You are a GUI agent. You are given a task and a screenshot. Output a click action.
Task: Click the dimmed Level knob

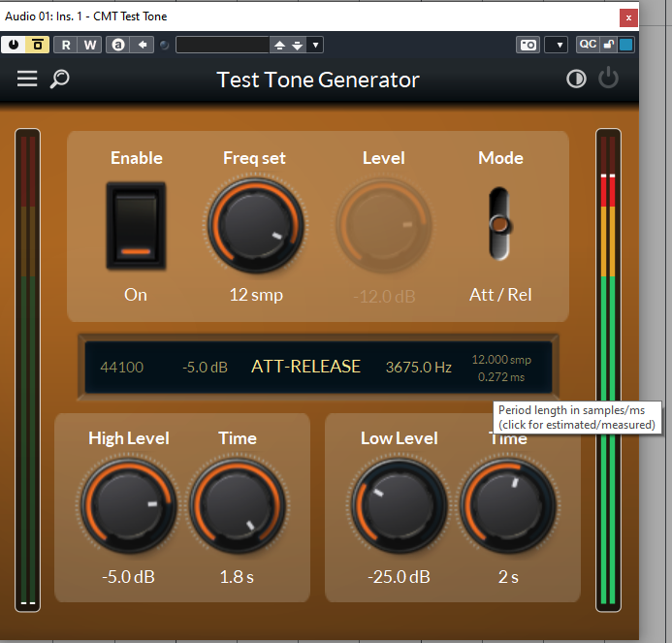click(384, 225)
